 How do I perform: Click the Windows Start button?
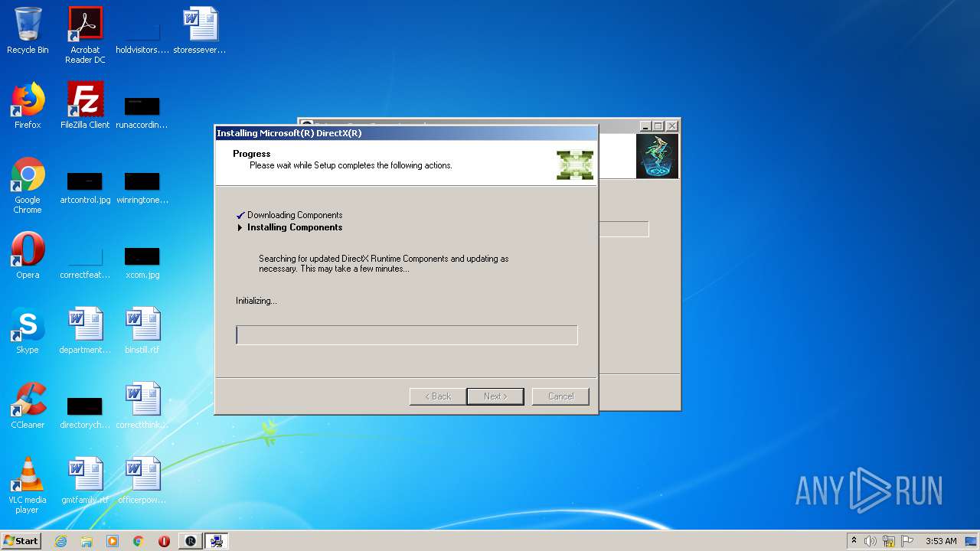21,541
